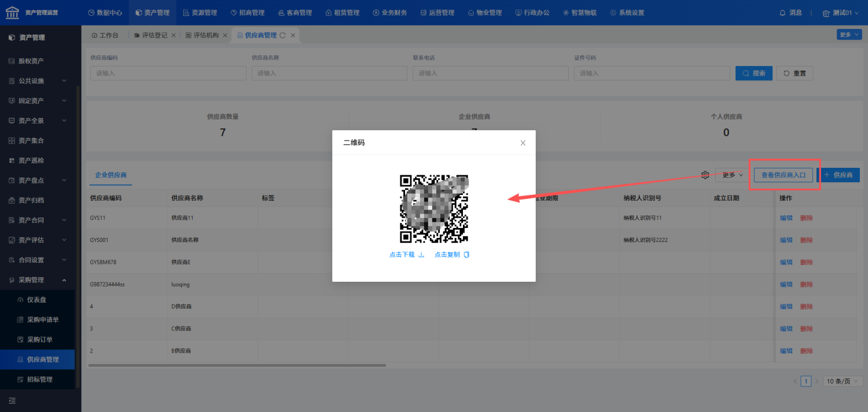Click 编辑 for row GYS001
The height and width of the screenshot is (412, 868).
pyautogui.click(x=786, y=240)
